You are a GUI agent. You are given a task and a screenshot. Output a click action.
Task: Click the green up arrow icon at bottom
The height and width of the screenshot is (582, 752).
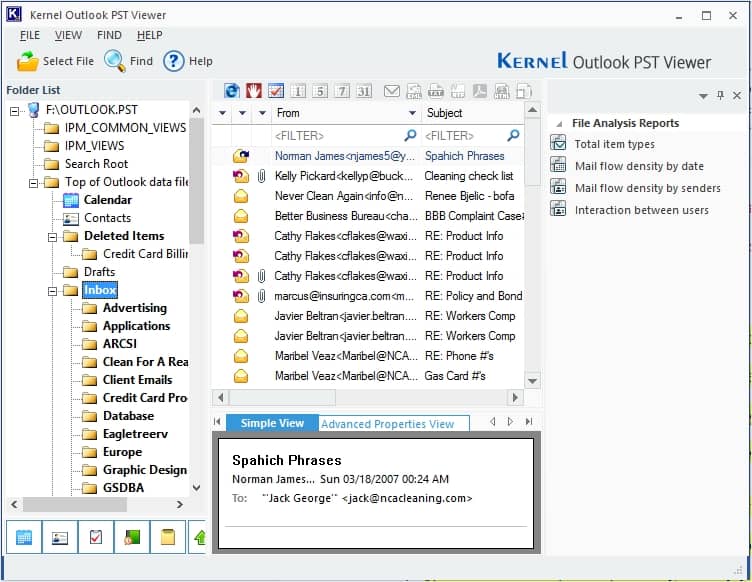(200, 537)
